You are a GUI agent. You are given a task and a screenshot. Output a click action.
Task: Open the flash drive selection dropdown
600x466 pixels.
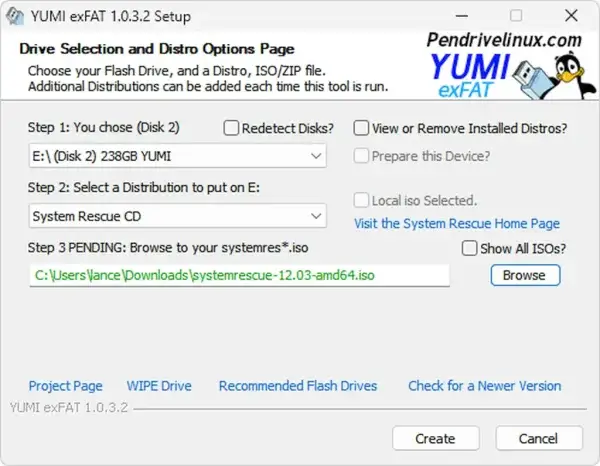click(x=177, y=156)
